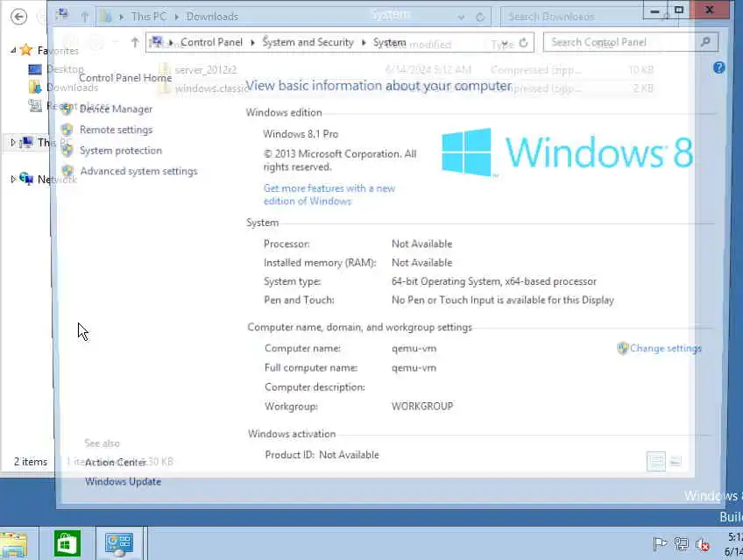Click the System protection shield icon
The width and height of the screenshot is (743, 560).
pyautogui.click(x=67, y=150)
